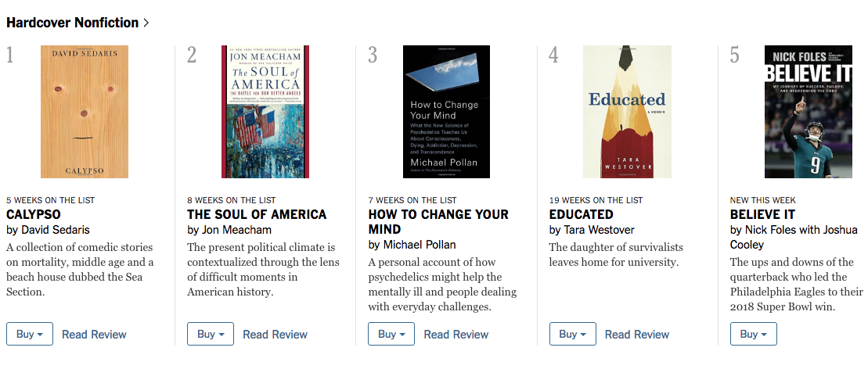Open Read Review for The Soul of America
Viewport: 868px width, 369px height.
point(275,335)
